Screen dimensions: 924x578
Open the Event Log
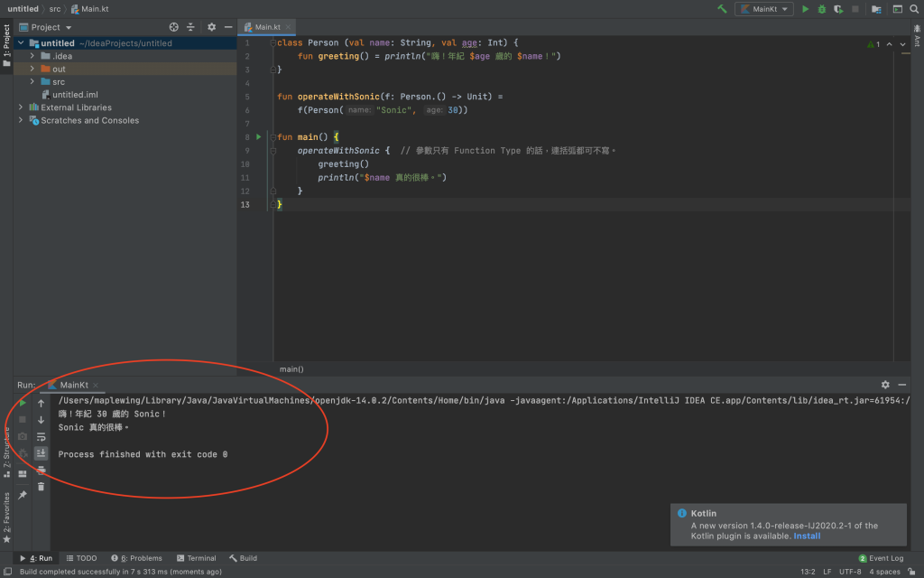click(881, 558)
